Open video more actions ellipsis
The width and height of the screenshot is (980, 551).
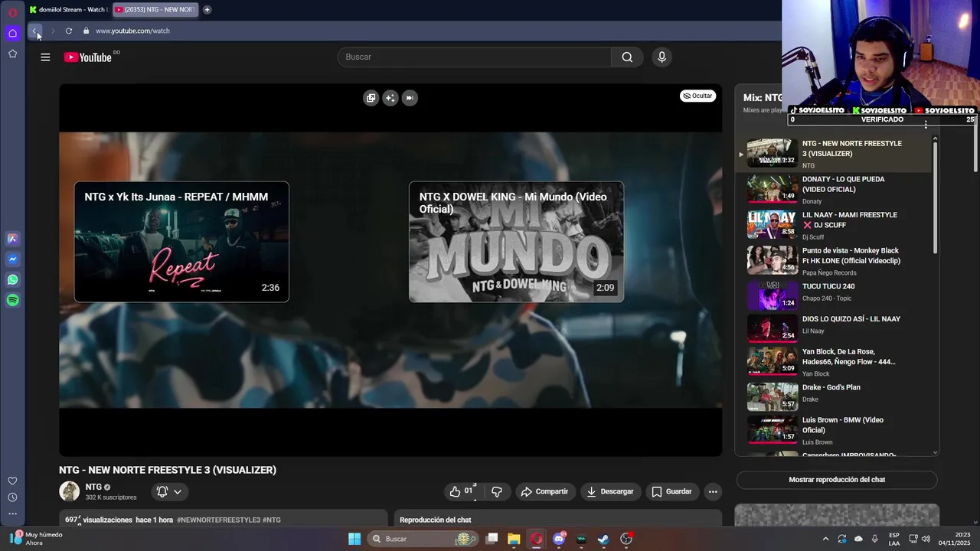pos(713,491)
